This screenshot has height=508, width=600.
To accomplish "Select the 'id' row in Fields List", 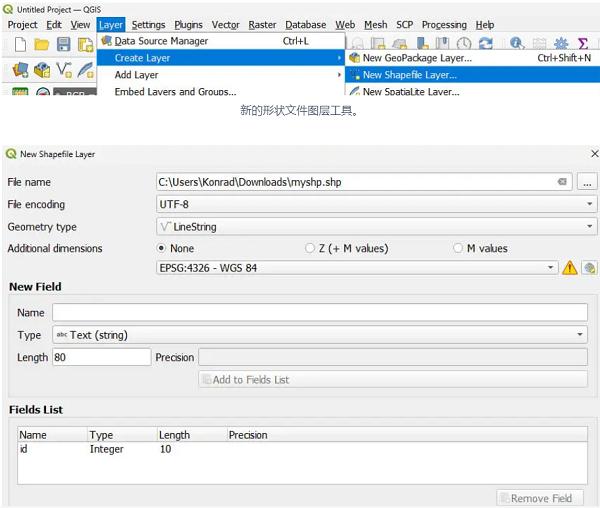I will tap(302, 449).
